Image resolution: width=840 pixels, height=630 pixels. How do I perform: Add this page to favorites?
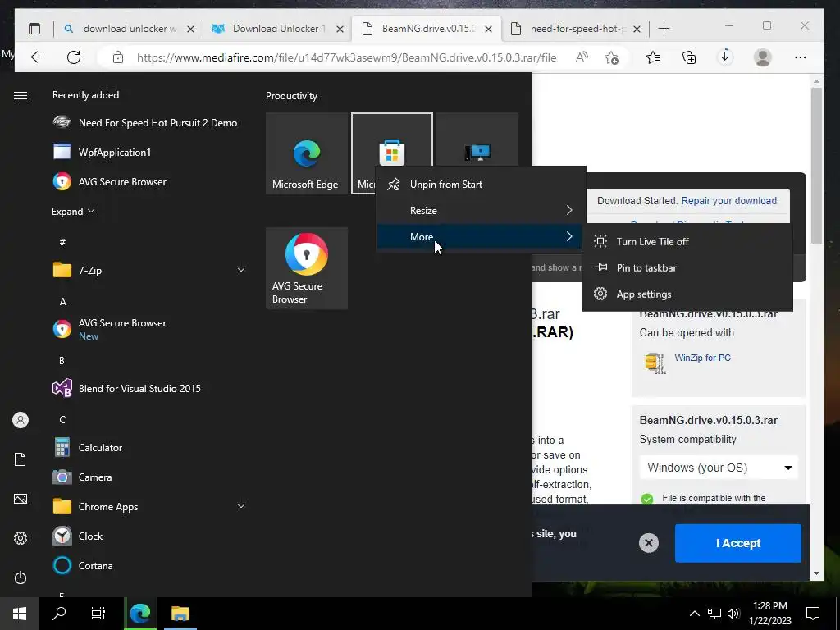(x=611, y=57)
